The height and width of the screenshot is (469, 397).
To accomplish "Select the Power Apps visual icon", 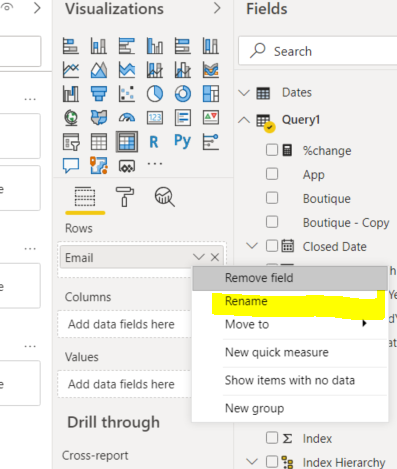I will (127, 166).
